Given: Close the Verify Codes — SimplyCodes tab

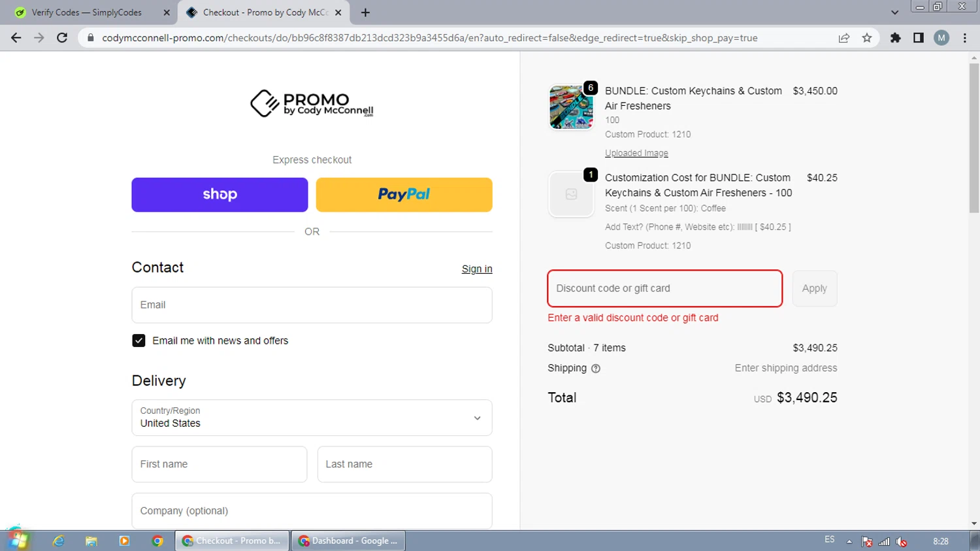Looking at the screenshot, I should pyautogui.click(x=167, y=12).
